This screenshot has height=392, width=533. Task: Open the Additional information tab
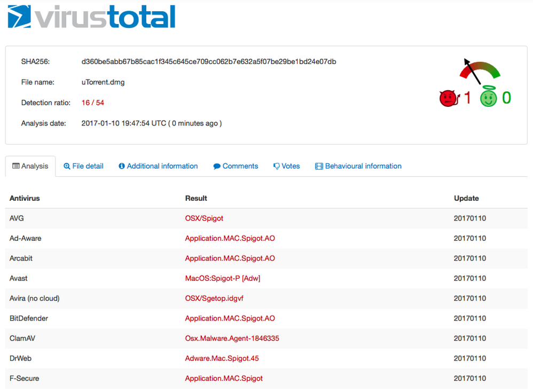[158, 166]
